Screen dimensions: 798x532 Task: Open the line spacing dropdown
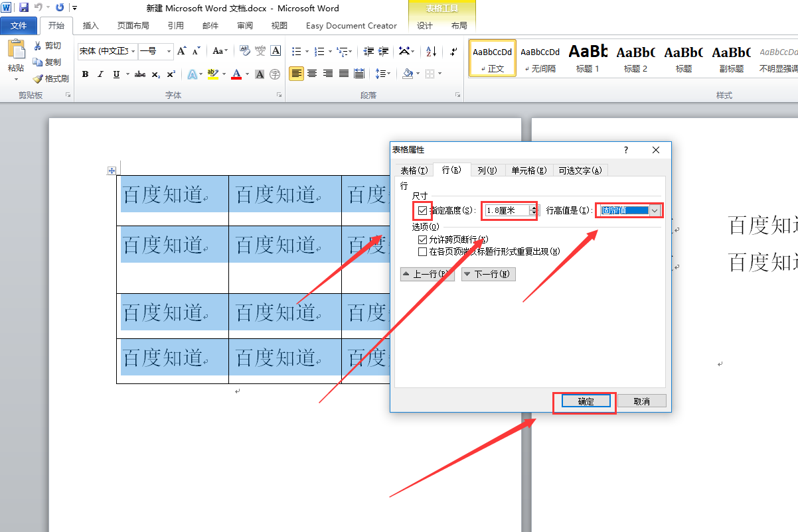383,74
